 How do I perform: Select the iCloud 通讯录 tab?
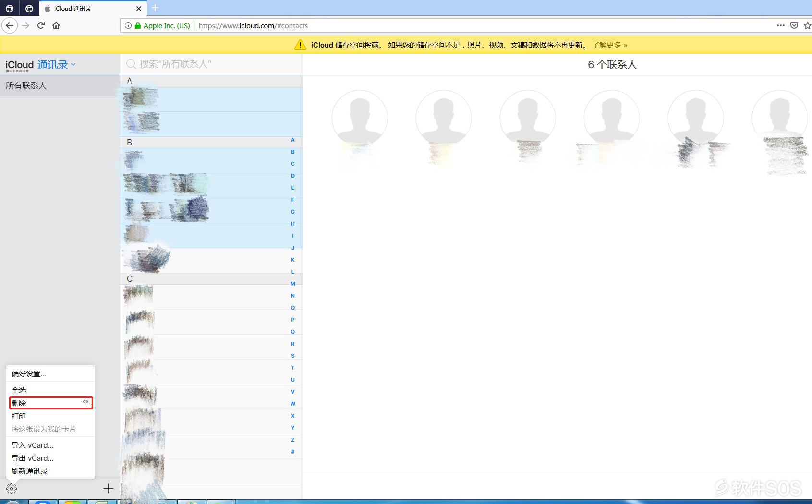pyautogui.click(x=92, y=9)
